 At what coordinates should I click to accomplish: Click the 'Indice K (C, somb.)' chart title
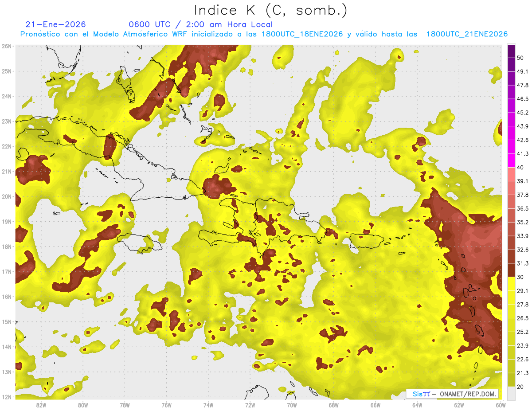[271, 10]
